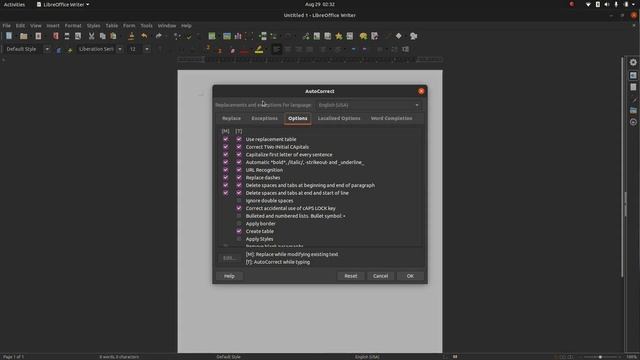This screenshot has height=360, width=640.
Task: Click the New document icon in toolbar
Action: 9,36
